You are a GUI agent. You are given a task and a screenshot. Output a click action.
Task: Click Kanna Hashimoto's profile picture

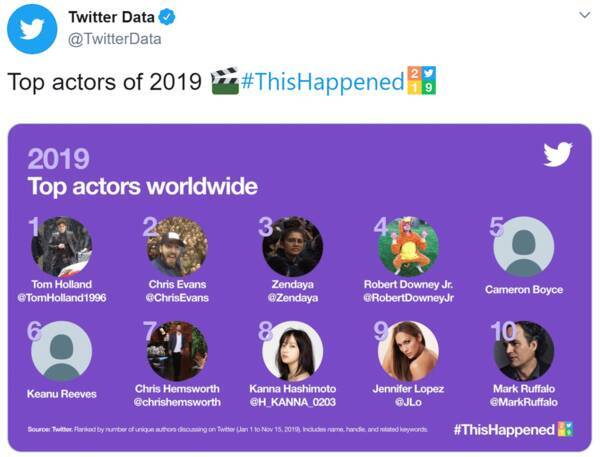[292, 350]
